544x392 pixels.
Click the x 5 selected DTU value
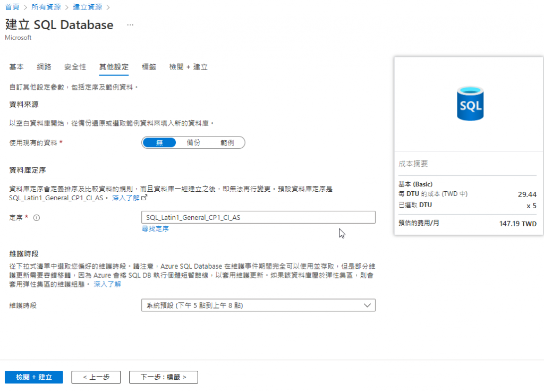(531, 206)
